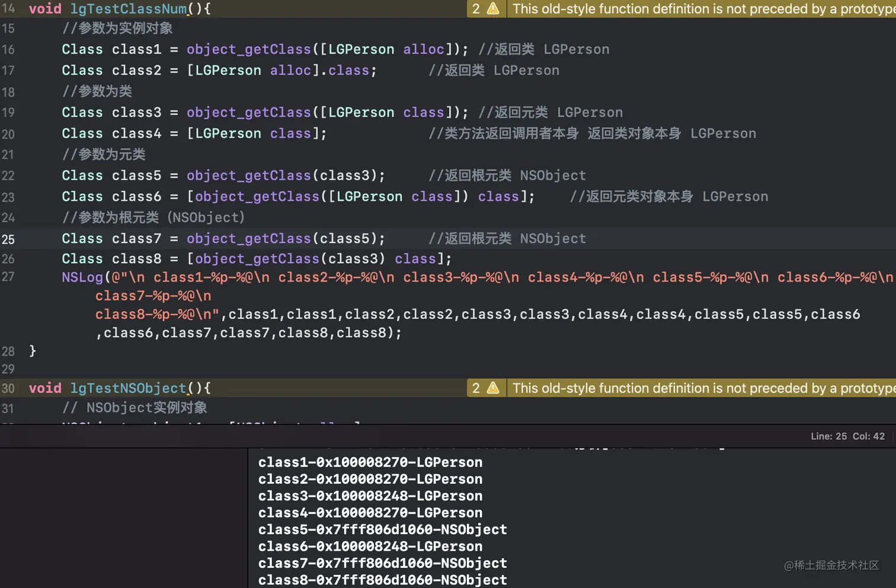
Task: Click the issue count 2 beside lgTestClassNum
Action: (x=476, y=9)
